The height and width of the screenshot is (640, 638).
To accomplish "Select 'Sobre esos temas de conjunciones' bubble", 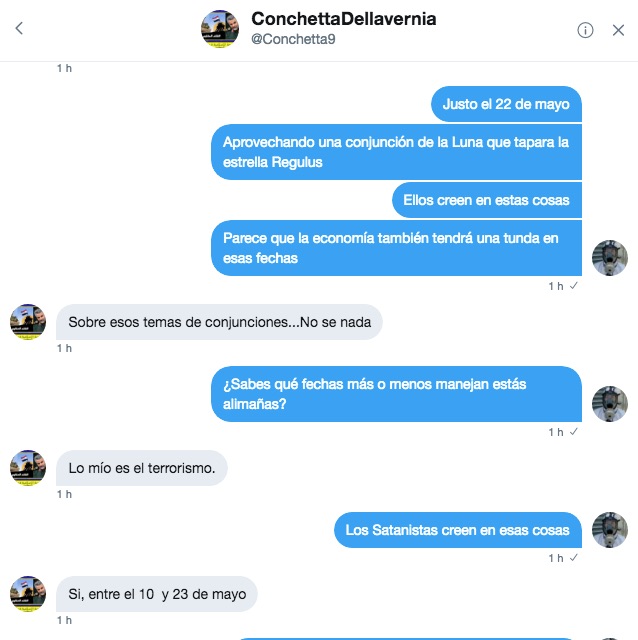I will [x=219, y=322].
